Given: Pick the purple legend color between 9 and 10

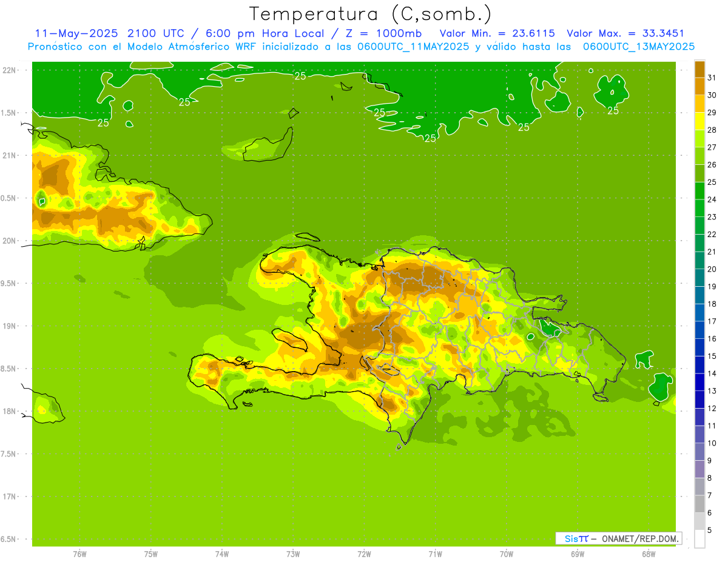Looking at the screenshot, I should pos(699,452).
